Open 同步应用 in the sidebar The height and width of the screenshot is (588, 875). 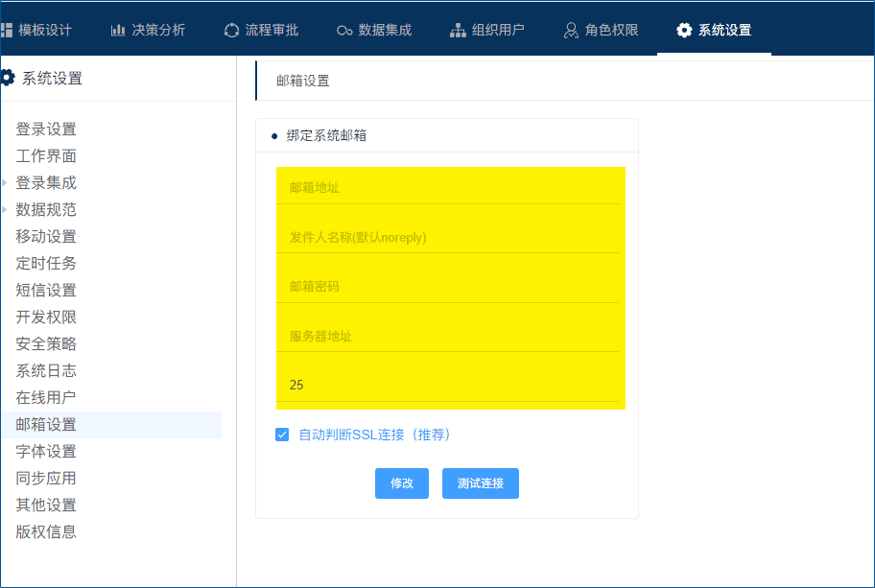[x=46, y=478]
